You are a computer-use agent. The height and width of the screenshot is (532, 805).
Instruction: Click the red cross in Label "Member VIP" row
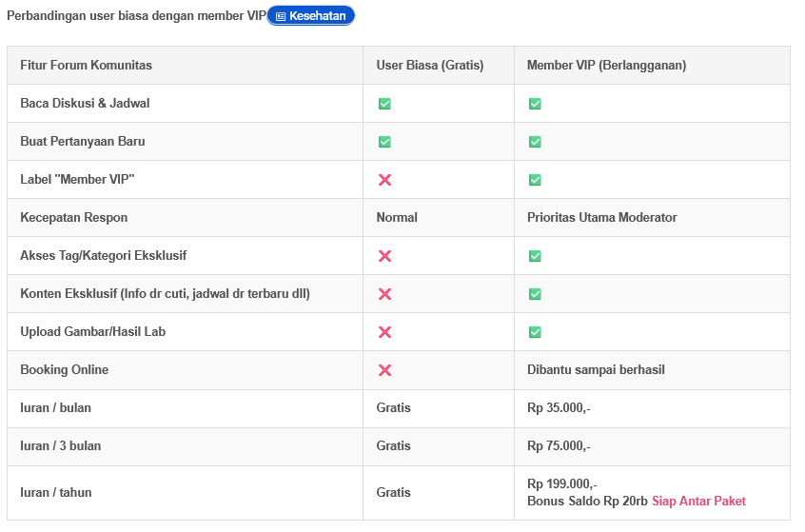pos(384,180)
